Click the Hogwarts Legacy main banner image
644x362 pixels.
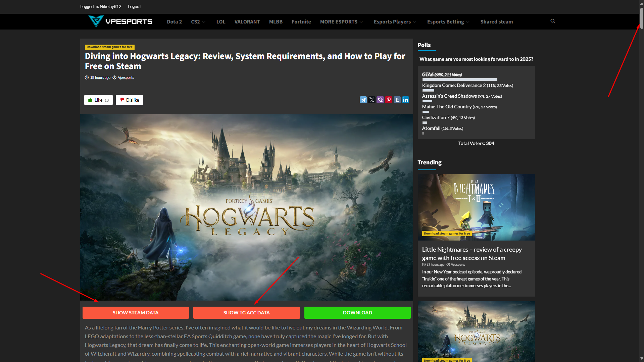[247, 207]
